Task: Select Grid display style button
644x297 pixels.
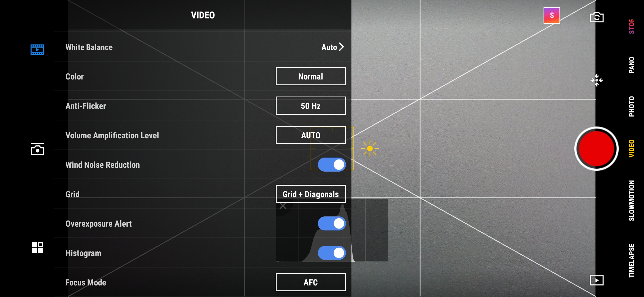Action: coord(310,194)
